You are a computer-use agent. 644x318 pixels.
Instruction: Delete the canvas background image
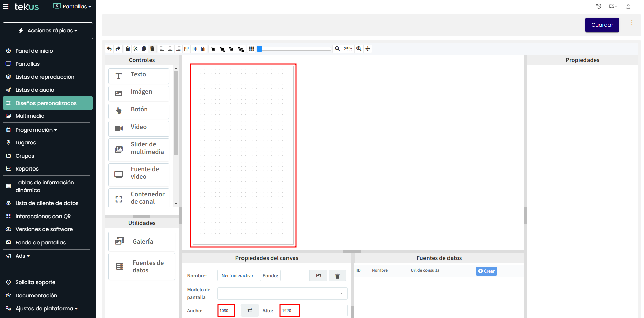[x=337, y=276]
